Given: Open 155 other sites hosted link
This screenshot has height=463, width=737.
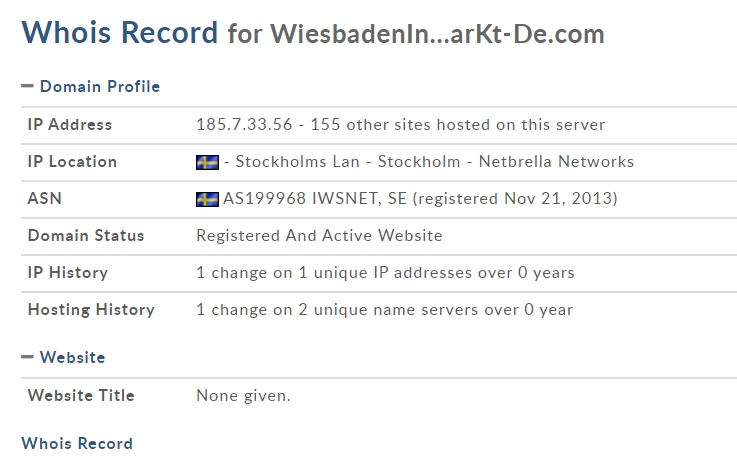Looking at the screenshot, I should [x=457, y=125].
